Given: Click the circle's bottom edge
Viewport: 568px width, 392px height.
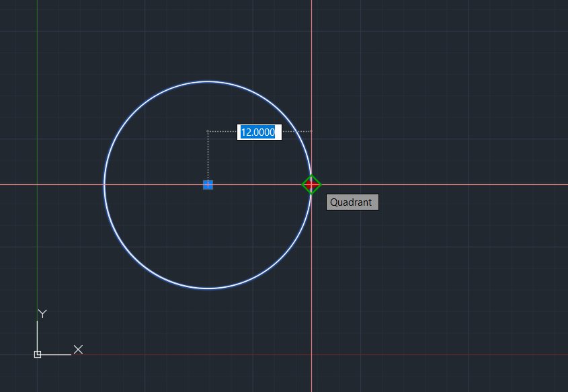Looking at the screenshot, I should click(208, 289).
